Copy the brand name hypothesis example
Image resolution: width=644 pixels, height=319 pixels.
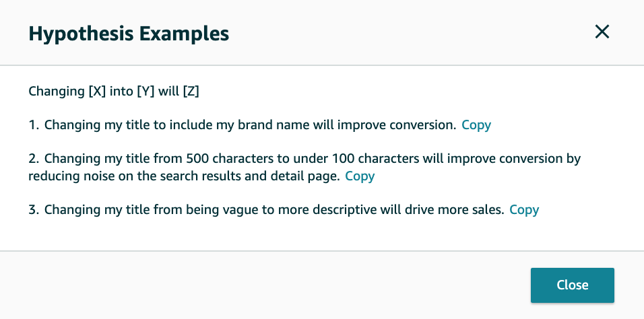476,125
